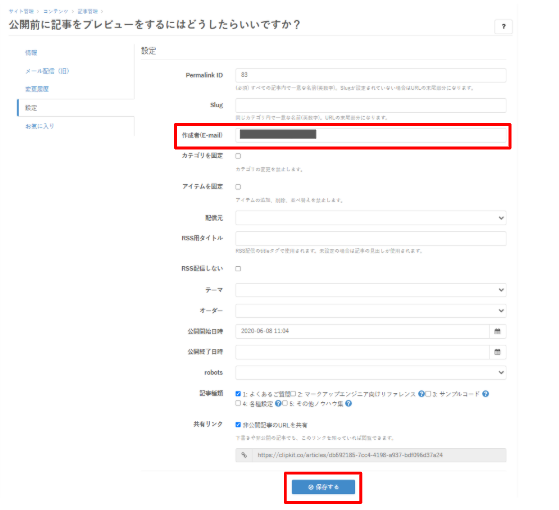Uncheck article type 1: よくあるご質問
The width and height of the screenshot is (559, 510).
point(238,393)
